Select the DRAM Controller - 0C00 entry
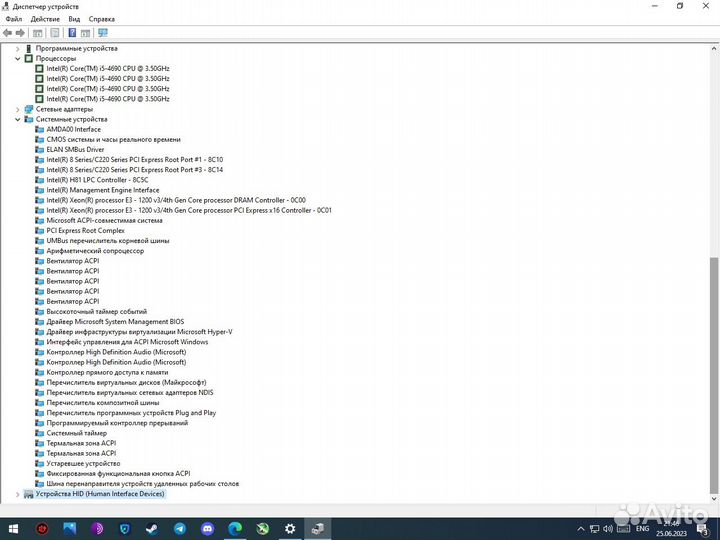The width and height of the screenshot is (720, 540). pos(176,200)
